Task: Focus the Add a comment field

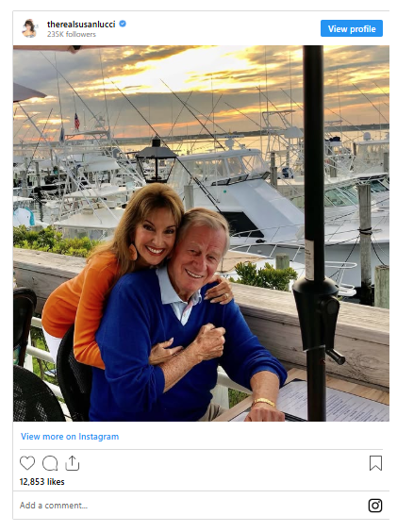Action: pos(190,506)
